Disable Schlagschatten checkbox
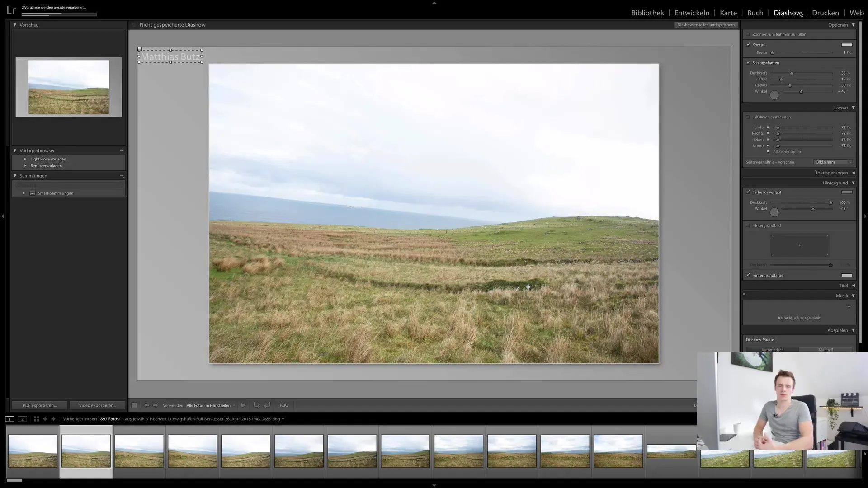The image size is (868, 488). (748, 63)
